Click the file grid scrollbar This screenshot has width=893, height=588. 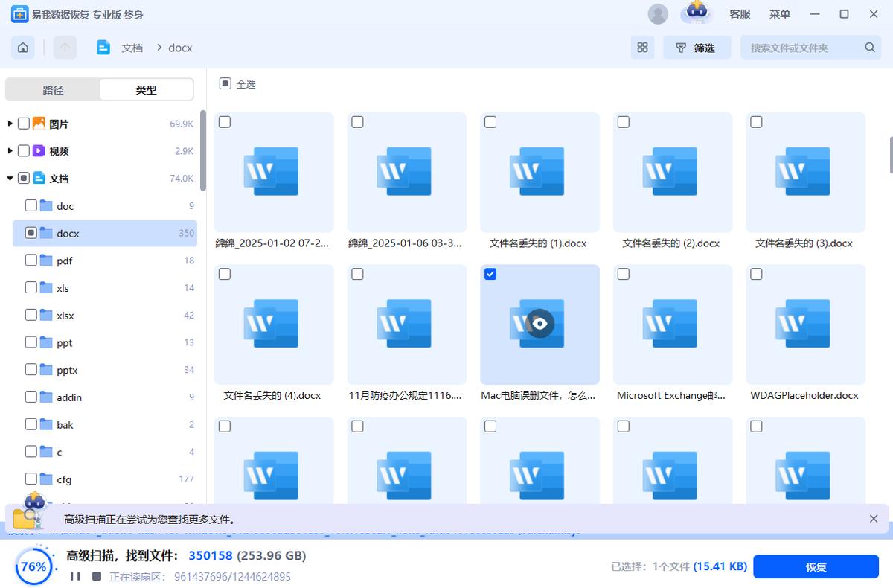891,154
